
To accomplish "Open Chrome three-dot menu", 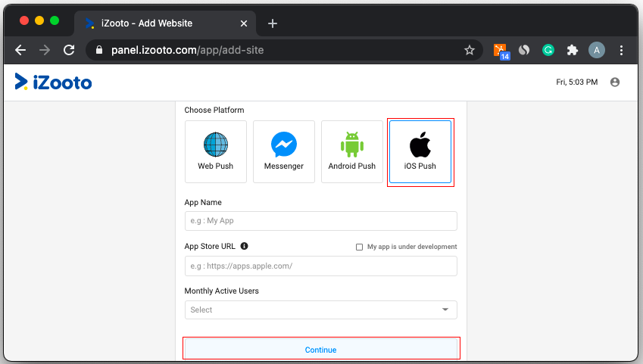I will [621, 50].
